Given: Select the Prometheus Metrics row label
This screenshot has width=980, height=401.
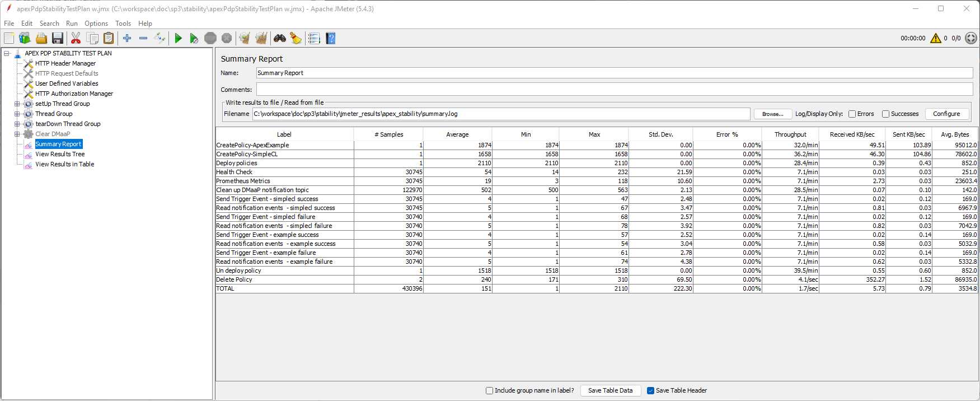Looking at the screenshot, I should click(243, 181).
